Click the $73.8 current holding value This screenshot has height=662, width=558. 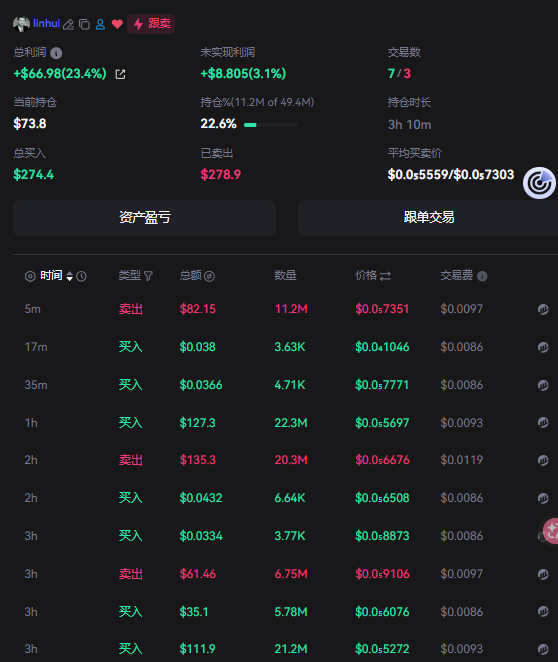(x=30, y=124)
